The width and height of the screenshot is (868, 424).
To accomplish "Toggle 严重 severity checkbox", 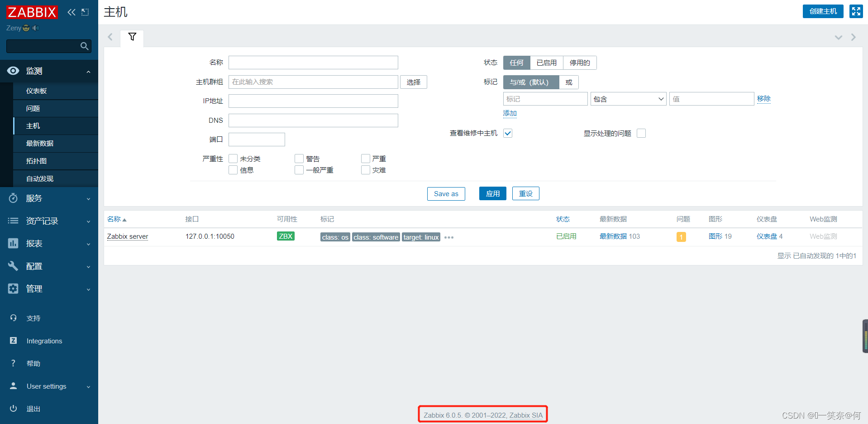I will pyautogui.click(x=366, y=159).
